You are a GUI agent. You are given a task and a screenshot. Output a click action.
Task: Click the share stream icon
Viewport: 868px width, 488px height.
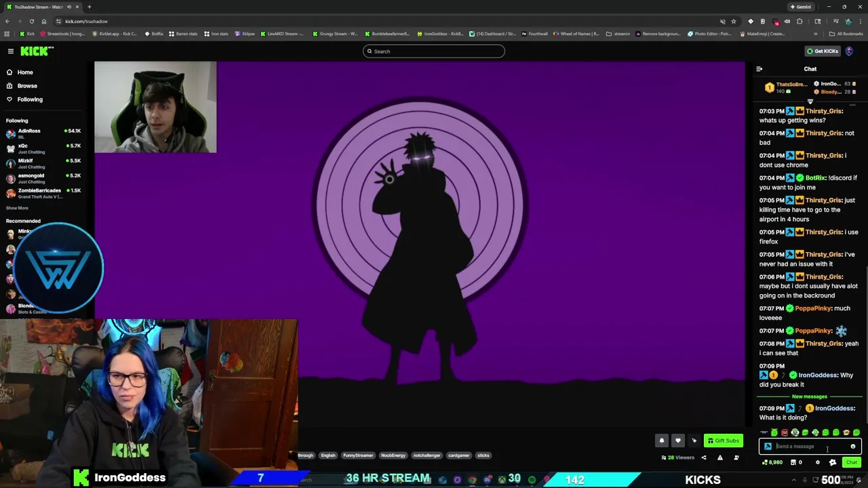pos(704,457)
